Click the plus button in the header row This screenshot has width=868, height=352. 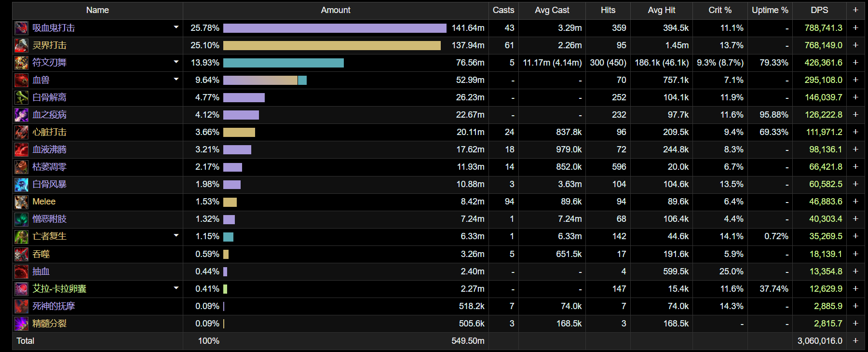coord(855,10)
